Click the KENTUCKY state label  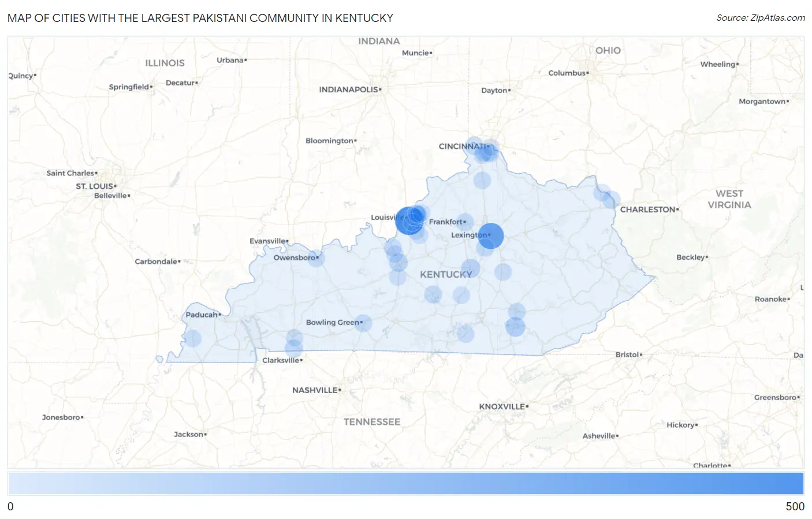coord(446,274)
